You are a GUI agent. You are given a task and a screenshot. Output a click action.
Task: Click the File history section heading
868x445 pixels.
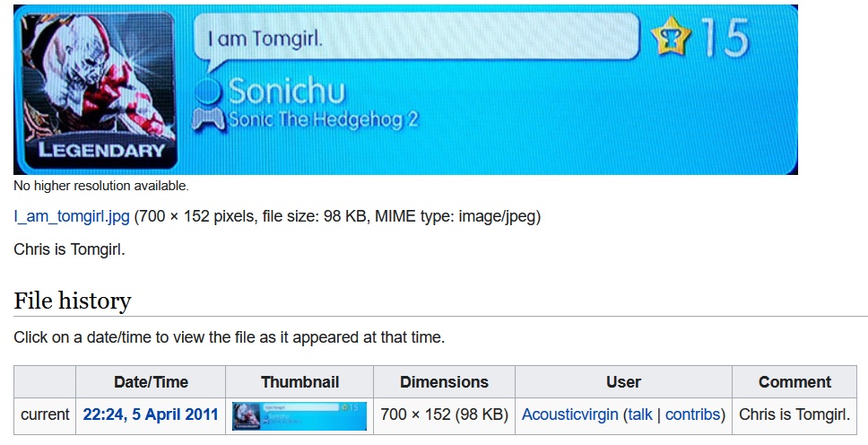pyautogui.click(x=73, y=301)
